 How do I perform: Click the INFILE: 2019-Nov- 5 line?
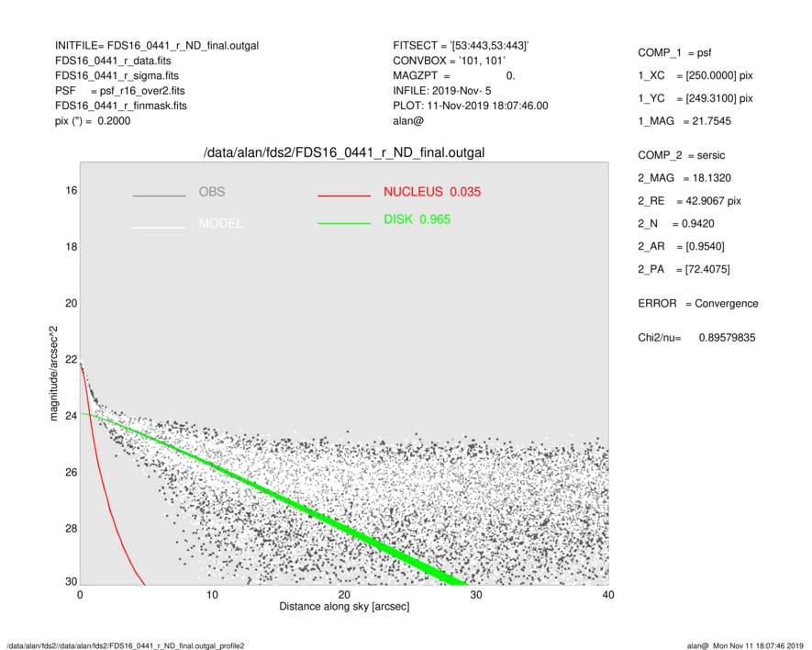[441, 91]
